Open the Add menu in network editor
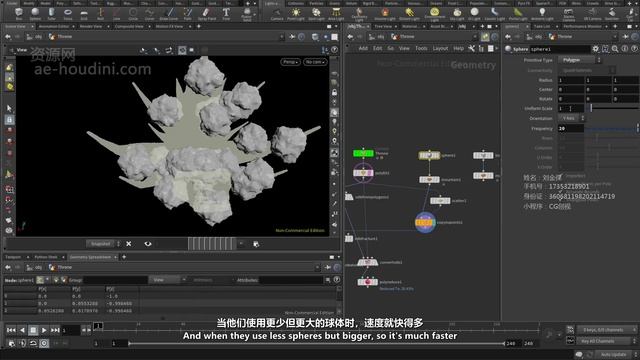The height and width of the screenshot is (360, 640). [363, 49]
